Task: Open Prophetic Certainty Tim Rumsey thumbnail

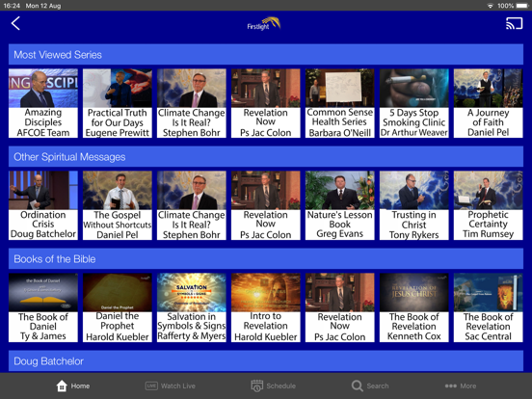Action: point(489,205)
